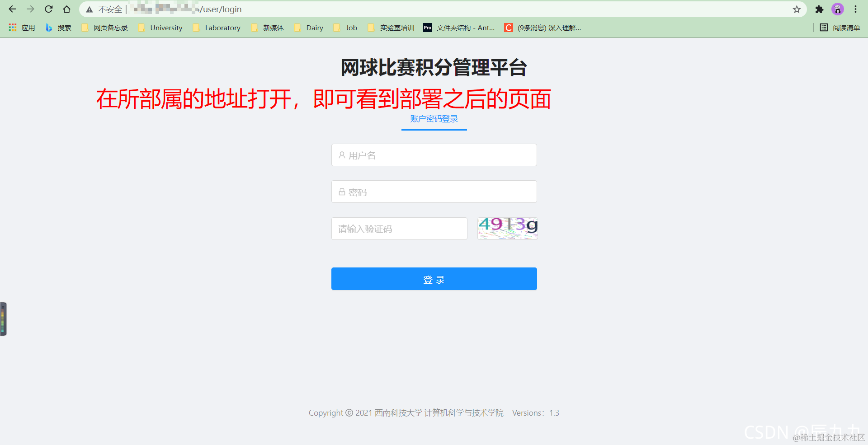Click the 应用 apps grid icon
Viewport: 868px width, 445px height.
pos(12,28)
